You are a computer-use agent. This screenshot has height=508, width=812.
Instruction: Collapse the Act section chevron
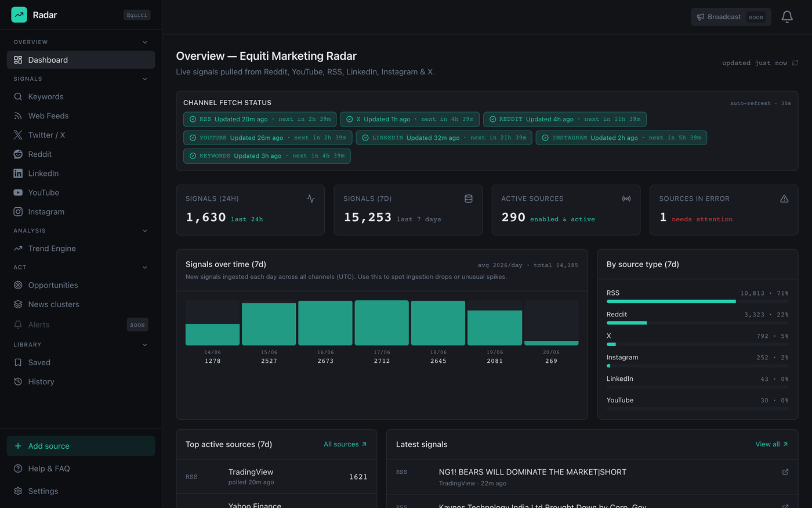pyautogui.click(x=145, y=267)
